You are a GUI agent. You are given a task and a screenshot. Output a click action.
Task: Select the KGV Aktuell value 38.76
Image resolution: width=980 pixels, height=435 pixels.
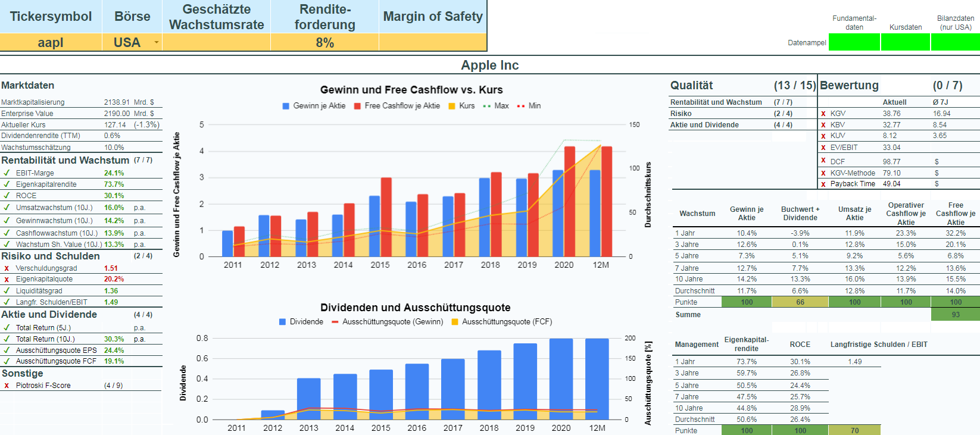[x=891, y=114]
